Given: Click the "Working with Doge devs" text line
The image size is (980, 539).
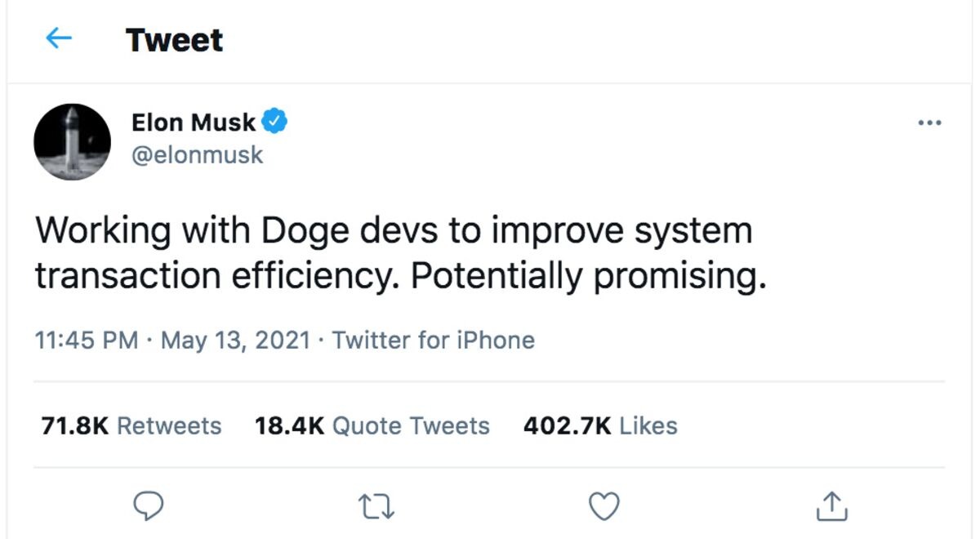Looking at the screenshot, I should click(x=238, y=231).
